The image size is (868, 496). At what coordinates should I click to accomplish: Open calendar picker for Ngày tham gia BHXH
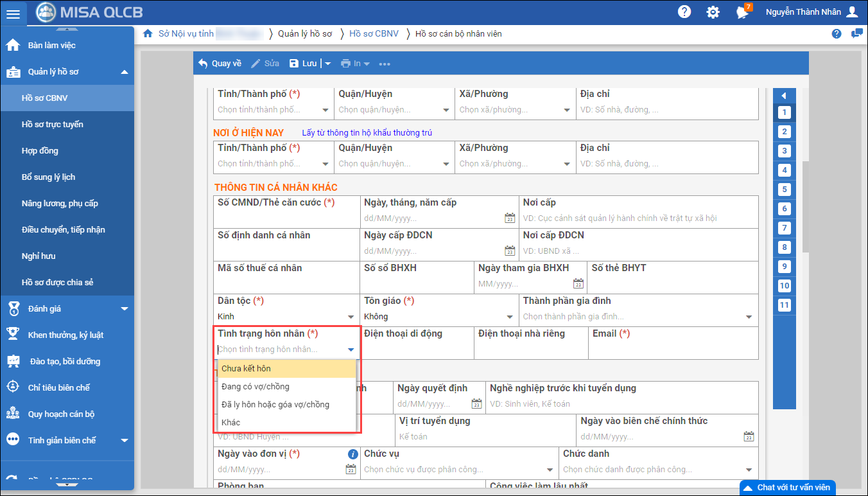click(578, 284)
